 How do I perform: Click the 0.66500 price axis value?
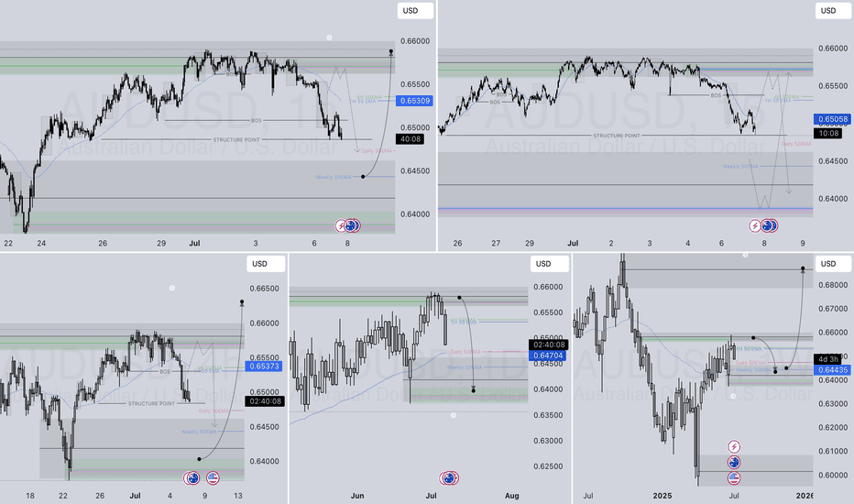tap(264, 289)
